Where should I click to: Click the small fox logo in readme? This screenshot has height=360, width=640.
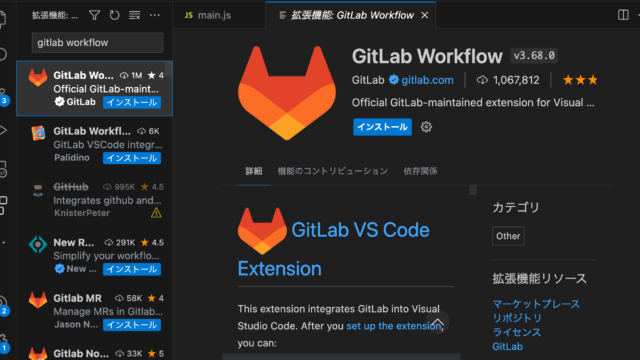[262, 231]
